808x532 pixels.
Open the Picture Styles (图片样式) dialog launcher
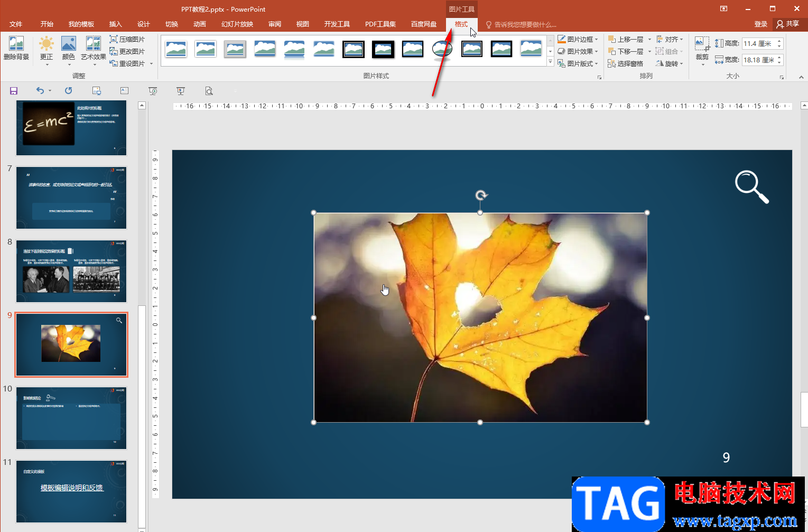pyautogui.click(x=599, y=77)
